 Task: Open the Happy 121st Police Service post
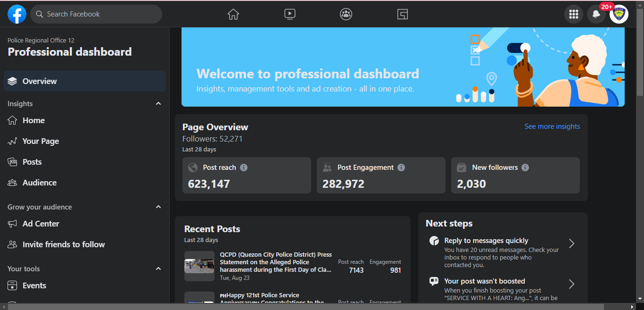[272, 299]
